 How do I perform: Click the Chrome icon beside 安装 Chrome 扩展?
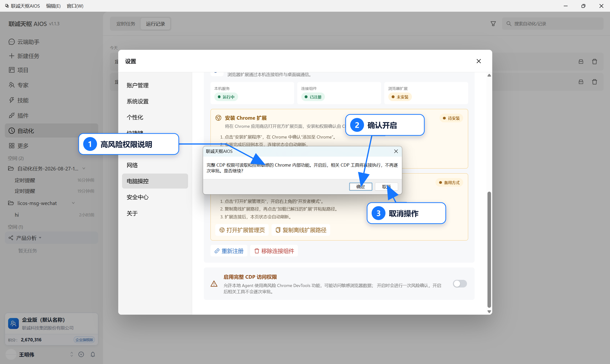pos(218,118)
